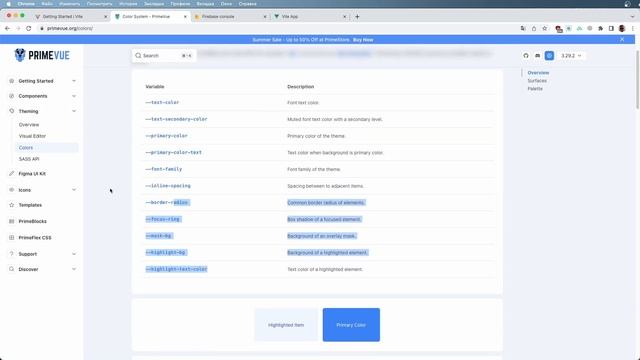Open the 3.29.2 version dropdown
The image size is (640, 360).
pyautogui.click(x=571, y=56)
